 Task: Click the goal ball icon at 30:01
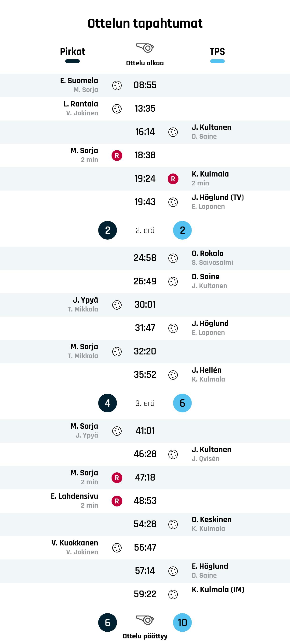click(x=117, y=305)
